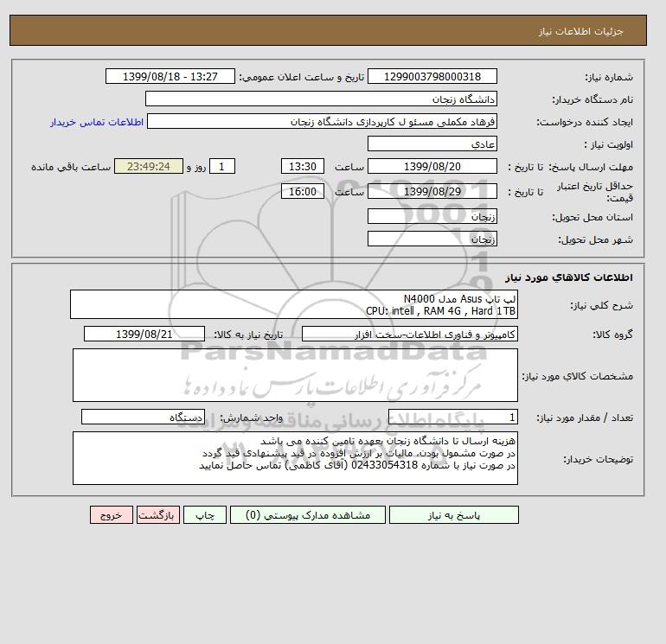The image size is (666, 644).
Task: Click announcement date field 1399/08/18 - 13:27
Action: tap(170, 76)
